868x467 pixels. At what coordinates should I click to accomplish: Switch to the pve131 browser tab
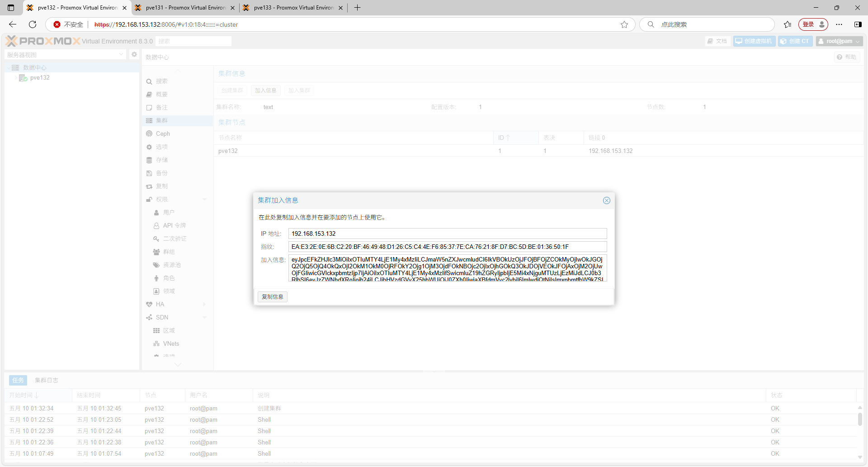185,8
